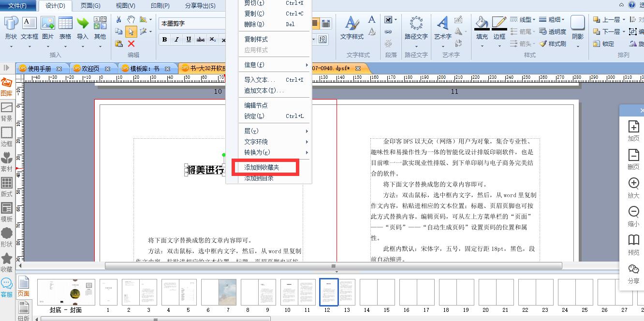Switch to the 页面(G) ribbon tab
This screenshot has width=644, height=321.
(x=90, y=6)
